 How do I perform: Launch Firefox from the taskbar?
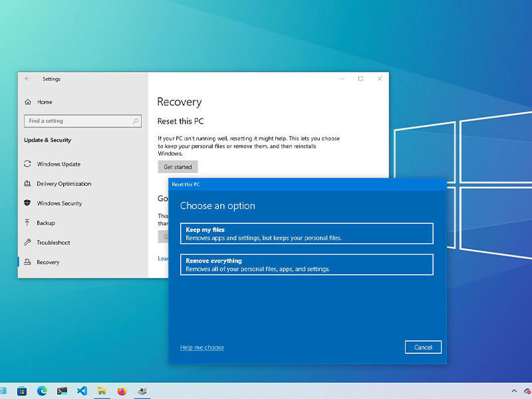122,391
